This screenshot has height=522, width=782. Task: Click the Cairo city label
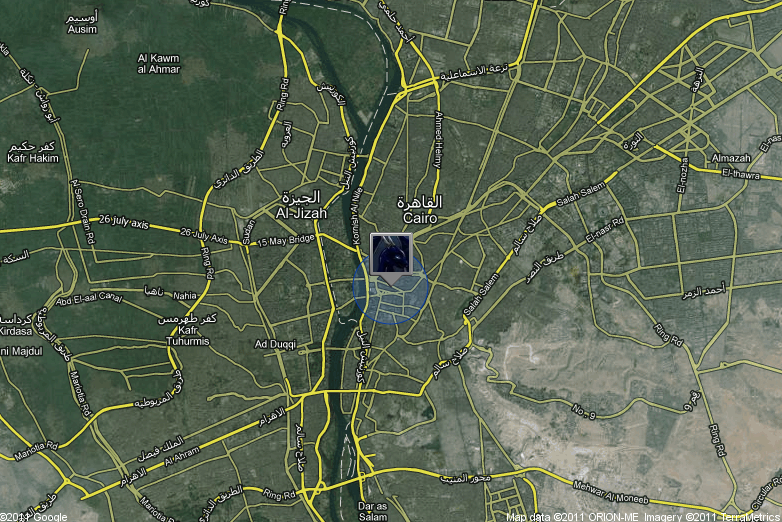tap(422, 217)
